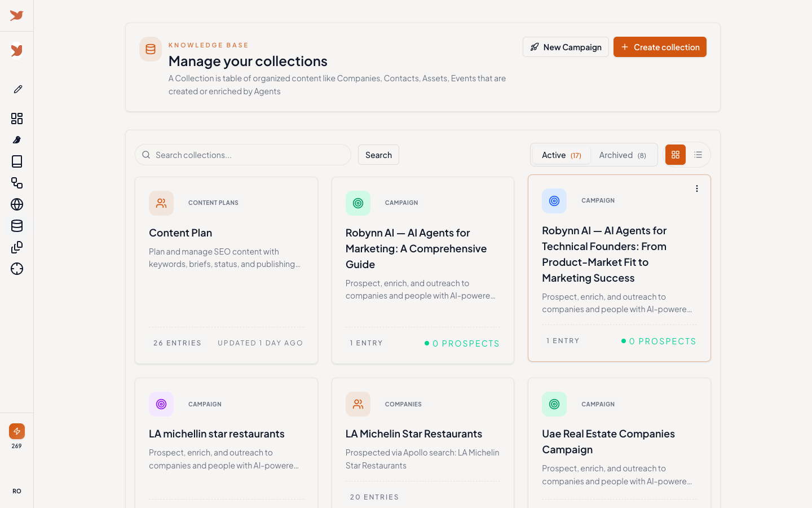Open the globe icon in the sidebar
This screenshot has width=812, height=508.
coord(17,204)
